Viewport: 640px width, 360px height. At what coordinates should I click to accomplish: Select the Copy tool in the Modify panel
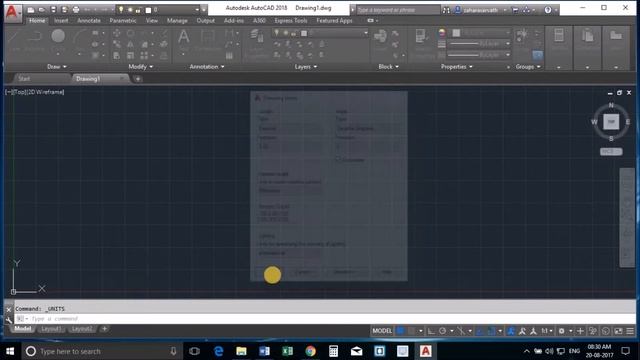pos(117,44)
